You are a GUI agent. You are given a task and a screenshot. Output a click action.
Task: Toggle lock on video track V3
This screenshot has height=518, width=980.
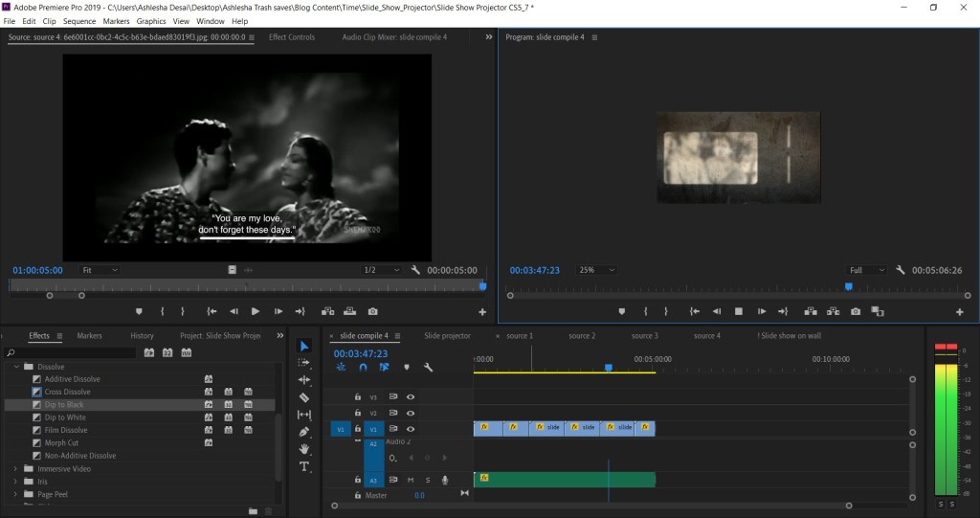pos(358,396)
